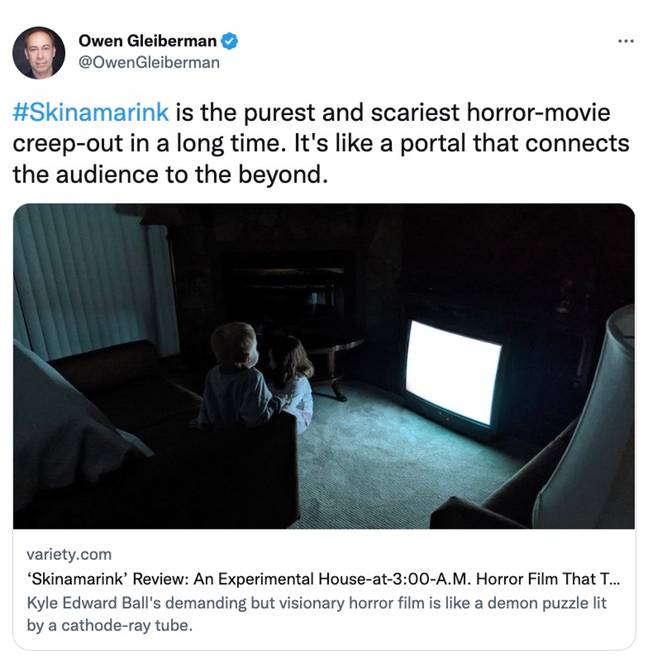Click the variety.com source label

(x=69, y=554)
